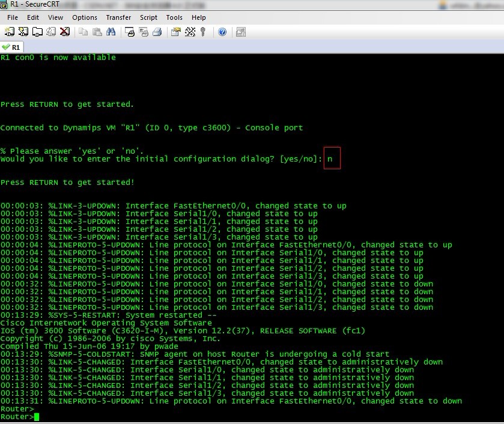This screenshot has width=504, height=424.
Task: Open the Script menu
Action: coord(148,17)
